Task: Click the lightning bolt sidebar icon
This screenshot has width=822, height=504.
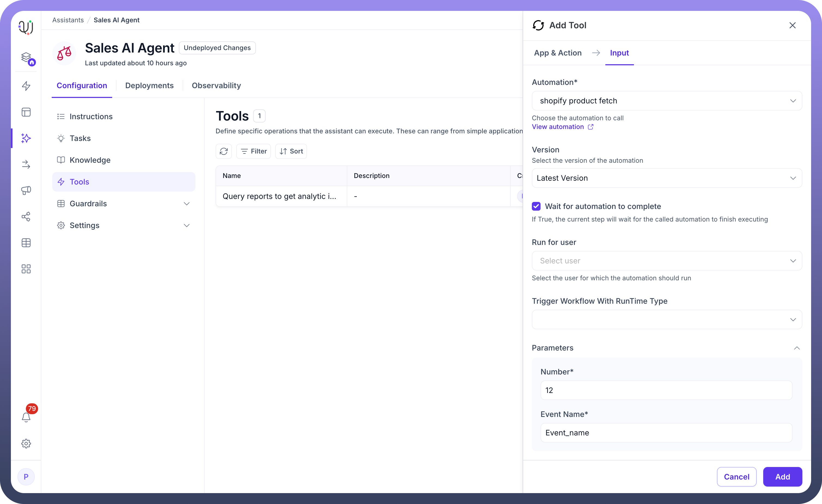Action: point(26,86)
